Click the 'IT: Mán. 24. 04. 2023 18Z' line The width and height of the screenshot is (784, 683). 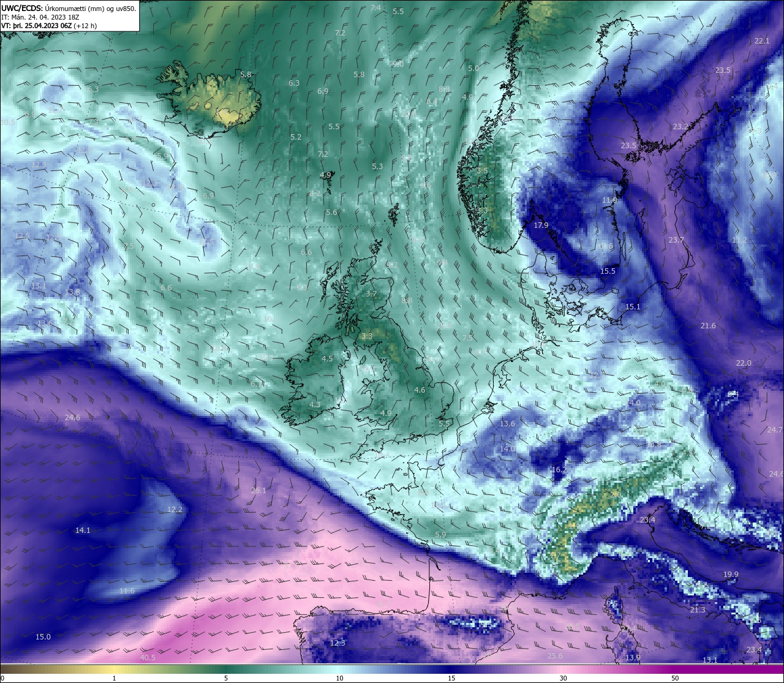40,17
